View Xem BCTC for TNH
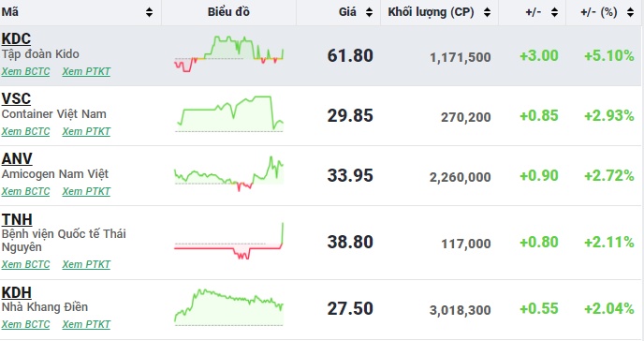Image resolution: width=644 pixels, height=341 pixels. (25, 264)
